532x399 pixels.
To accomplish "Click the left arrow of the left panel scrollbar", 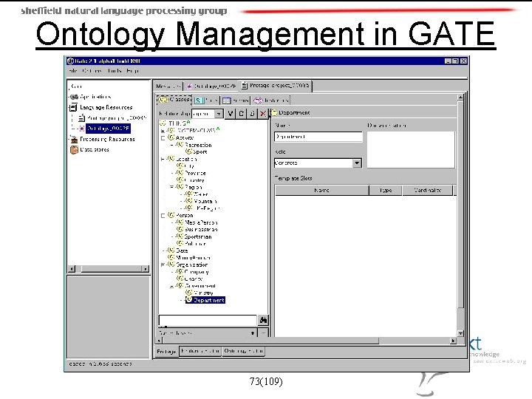I will (72, 269).
